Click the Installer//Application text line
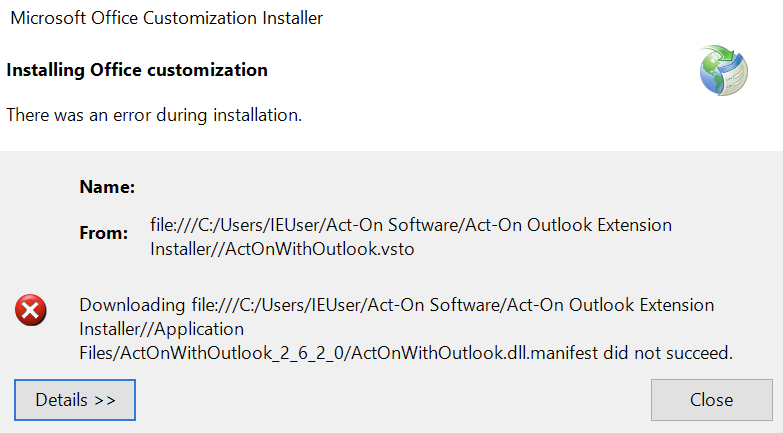This screenshot has width=783, height=433. coord(161,329)
